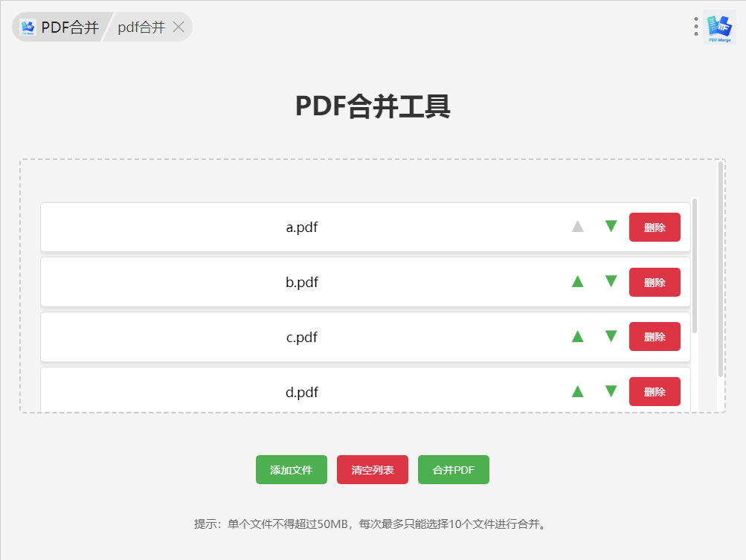Image resolution: width=746 pixels, height=560 pixels.
Task: Move c.pdf up in the list
Action: pos(578,336)
